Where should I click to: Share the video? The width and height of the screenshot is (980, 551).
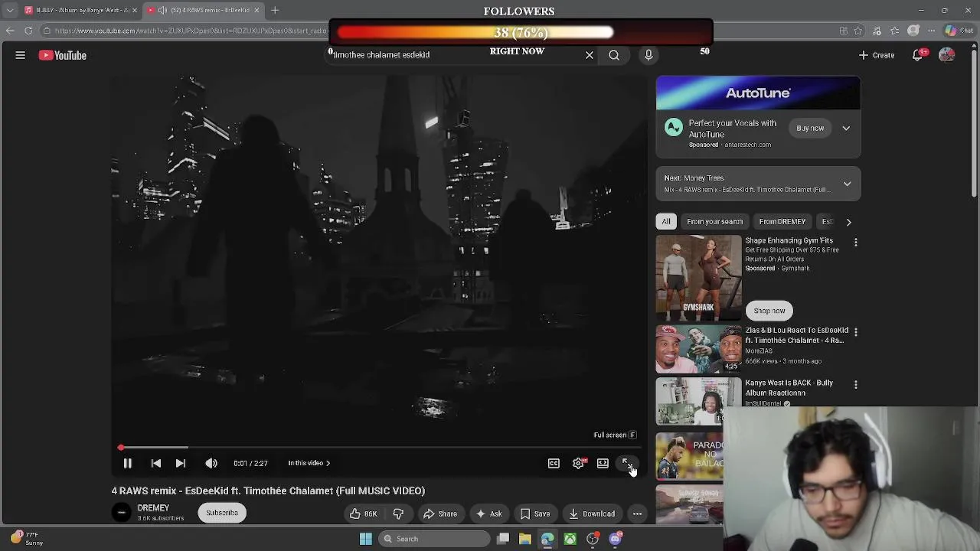(x=440, y=514)
